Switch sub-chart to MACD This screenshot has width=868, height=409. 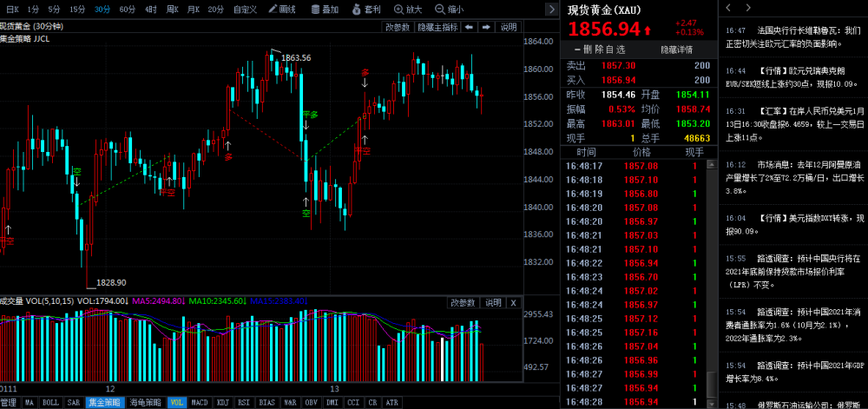tap(200, 402)
